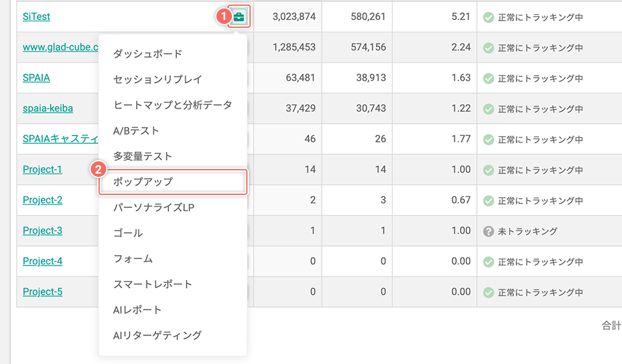
Task: Click the value 1.77
Action: [x=461, y=139]
